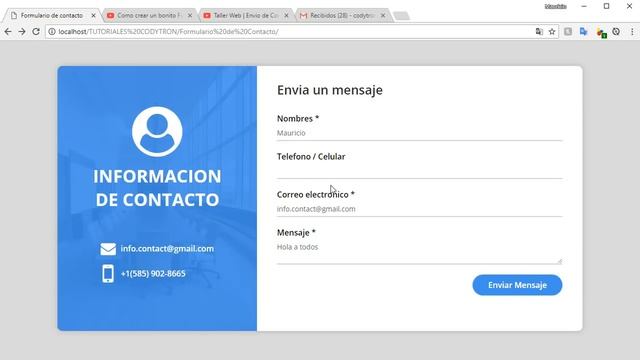Open the translate page icon
The image size is (640, 360).
(x=539, y=31)
